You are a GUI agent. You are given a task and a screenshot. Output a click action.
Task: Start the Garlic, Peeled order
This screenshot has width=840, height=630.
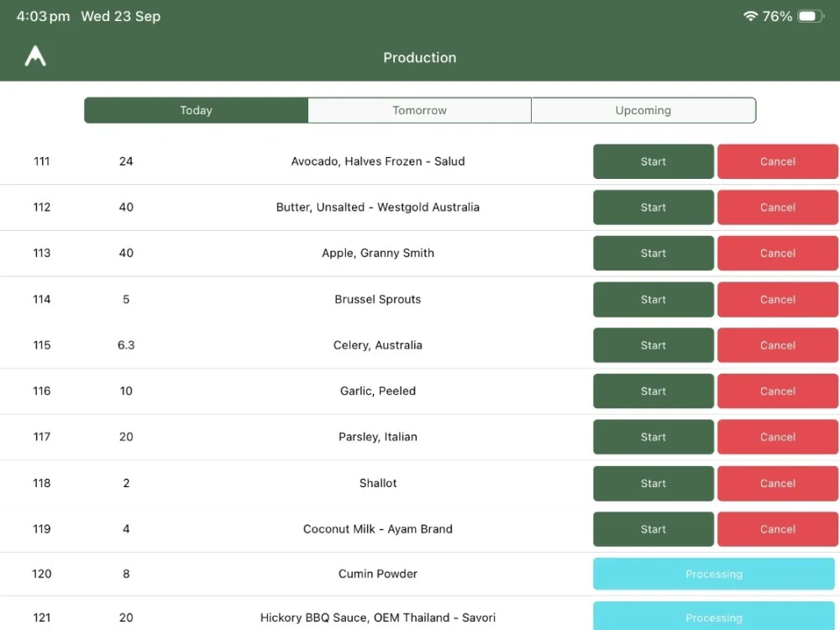tap(653, 391)
